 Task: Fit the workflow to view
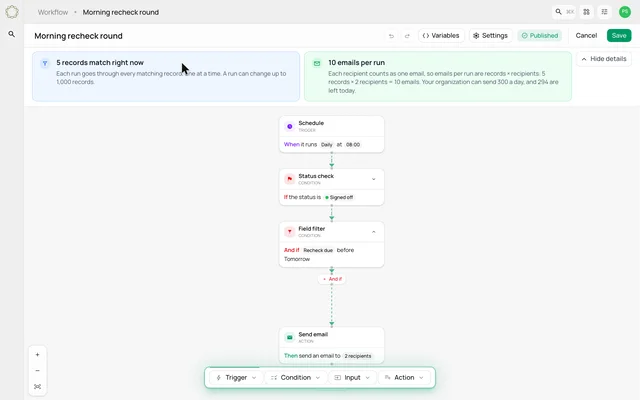tap(38, 387)
